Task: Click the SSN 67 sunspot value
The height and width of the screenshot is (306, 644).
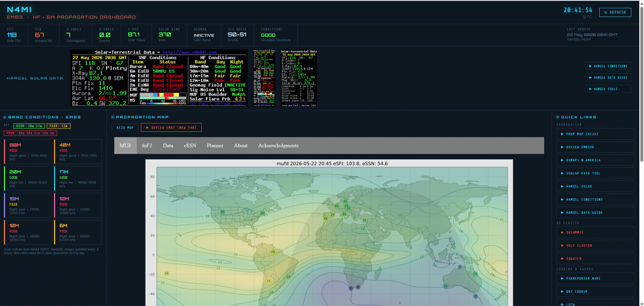Action: point(39,35)
